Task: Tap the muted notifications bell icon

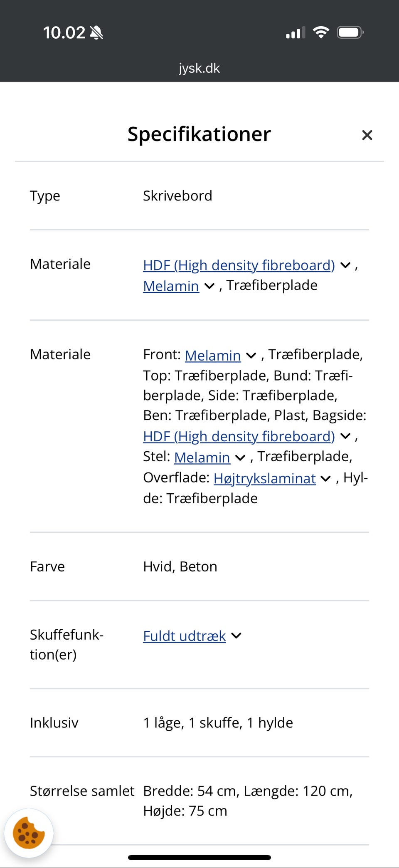Action: tap(96, 32)
